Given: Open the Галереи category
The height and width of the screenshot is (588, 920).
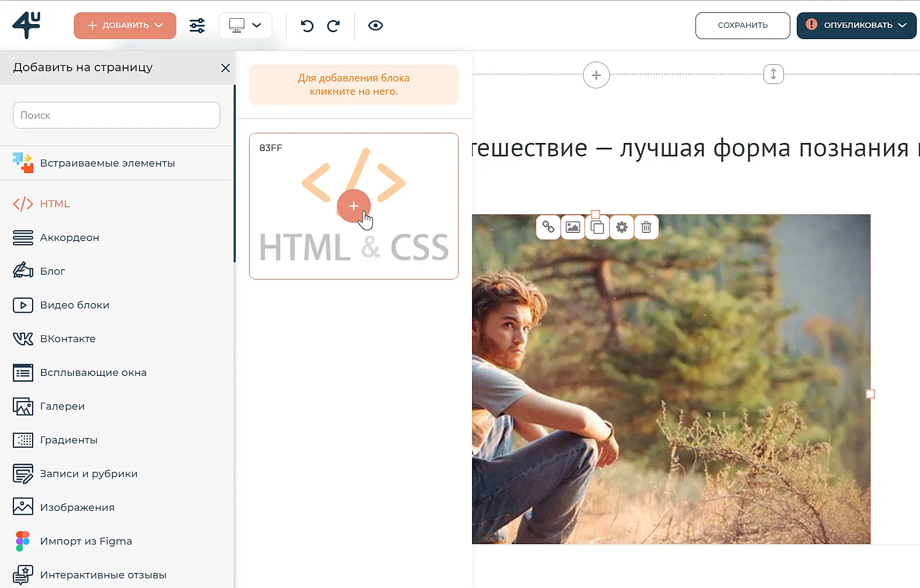Looking at the screenshot, I should 62,406.
